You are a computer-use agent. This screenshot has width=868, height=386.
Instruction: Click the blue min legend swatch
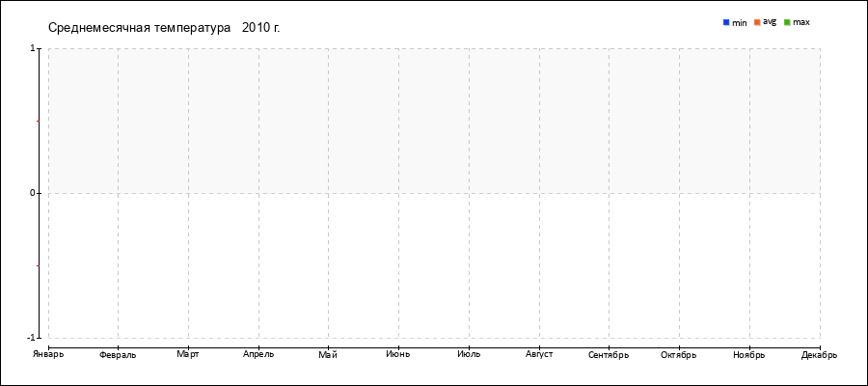point(726,22)
